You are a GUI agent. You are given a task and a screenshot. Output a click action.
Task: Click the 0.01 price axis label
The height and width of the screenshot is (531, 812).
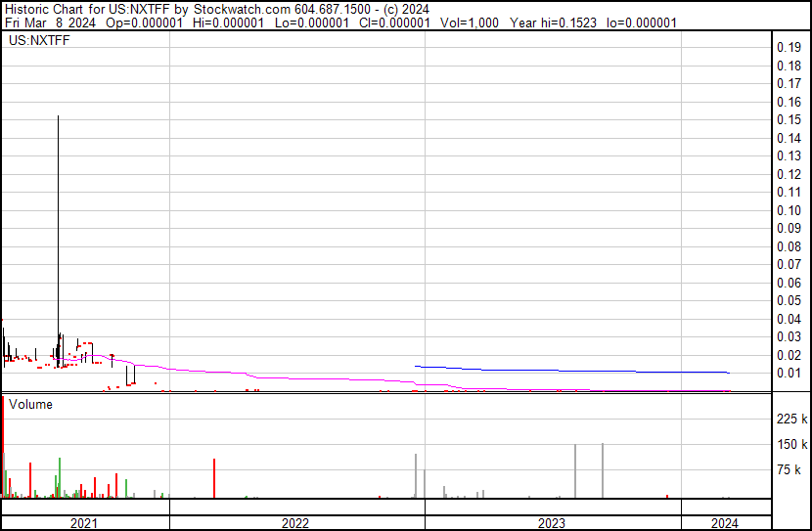click(x=789, y=373)
